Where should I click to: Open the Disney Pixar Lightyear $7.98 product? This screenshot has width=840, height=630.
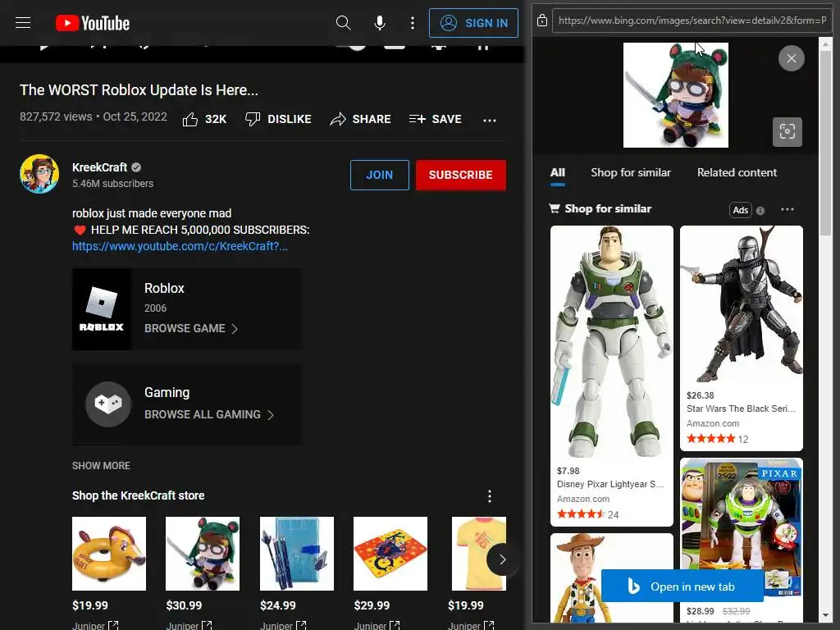[611, 376]
